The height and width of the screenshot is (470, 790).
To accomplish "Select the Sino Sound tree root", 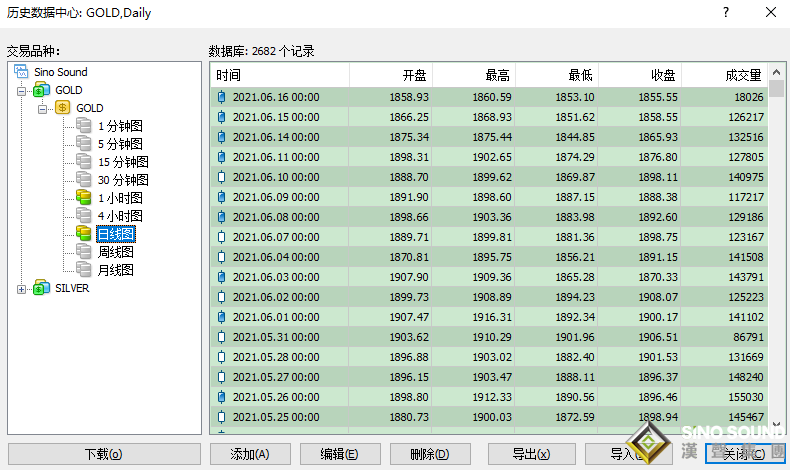I will click(x=61, y=72).
